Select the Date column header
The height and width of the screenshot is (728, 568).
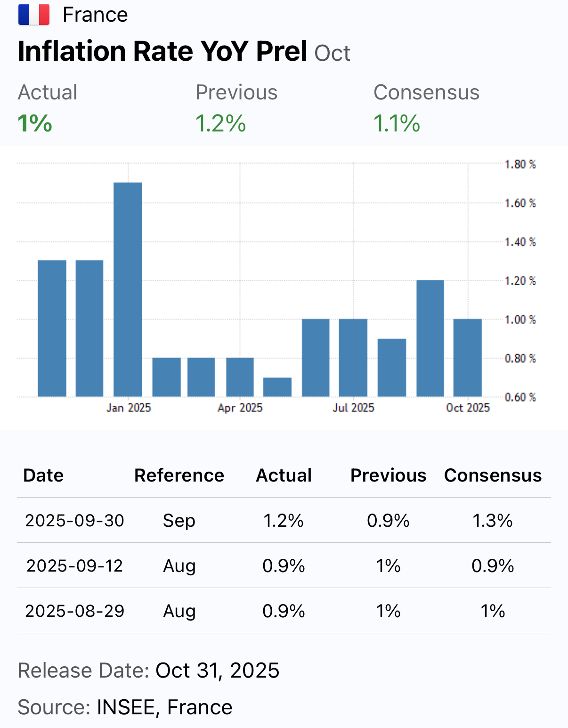[x=43, y=475]
